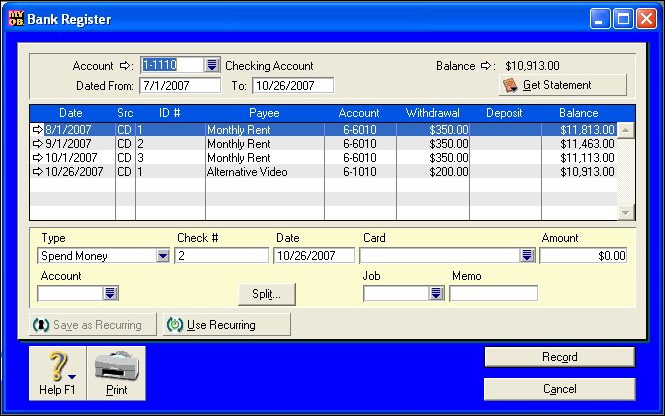Open zoom arrow for 9/1/2007 transaction
Image resolution: width=665 pixels, height=416 pixels.
click(x=38, y=143)
